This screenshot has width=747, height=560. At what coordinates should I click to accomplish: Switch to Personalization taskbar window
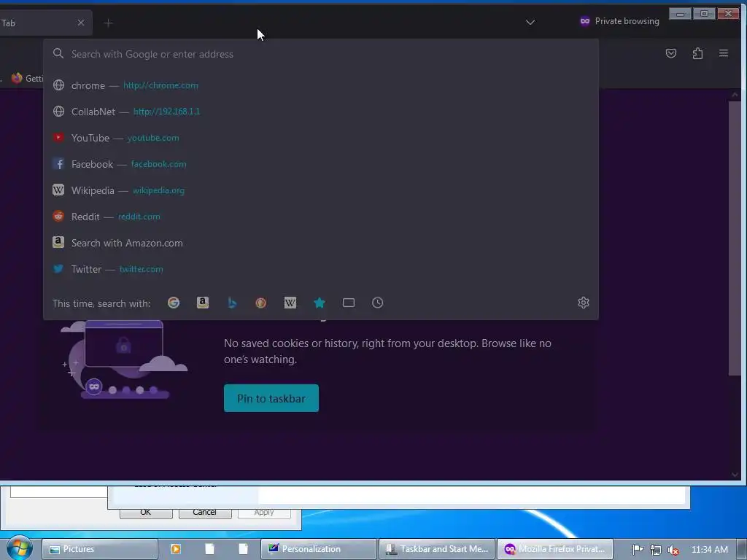click(319, 549)
